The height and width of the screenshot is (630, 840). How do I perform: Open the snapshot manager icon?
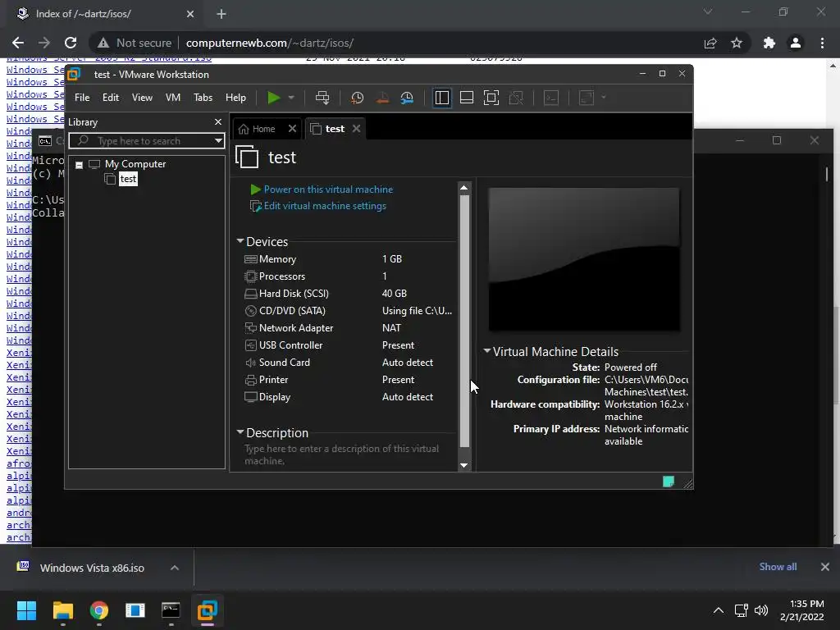click(x=407, y=98)
